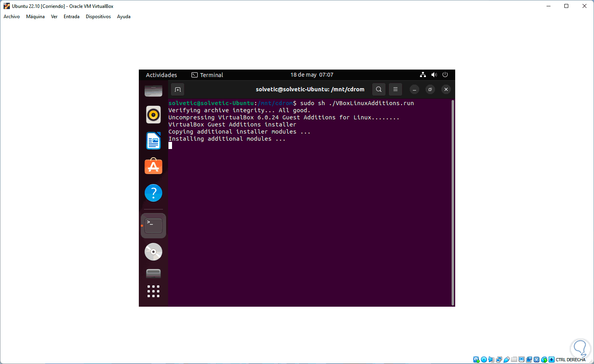Close the Ubuntu Terminal window

pyautogui.click(x=446, y=89)
